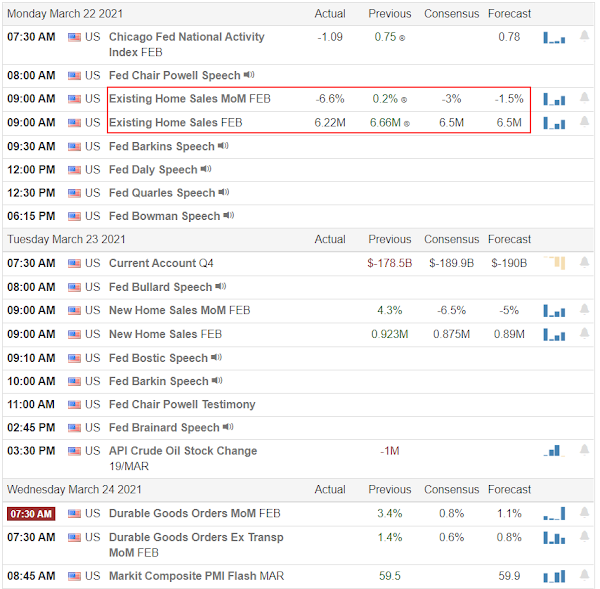This screenshot has height=589, width=600.
Task: Click the speaker icon beside Fed Bowman Speech
Action: point(229,215)
